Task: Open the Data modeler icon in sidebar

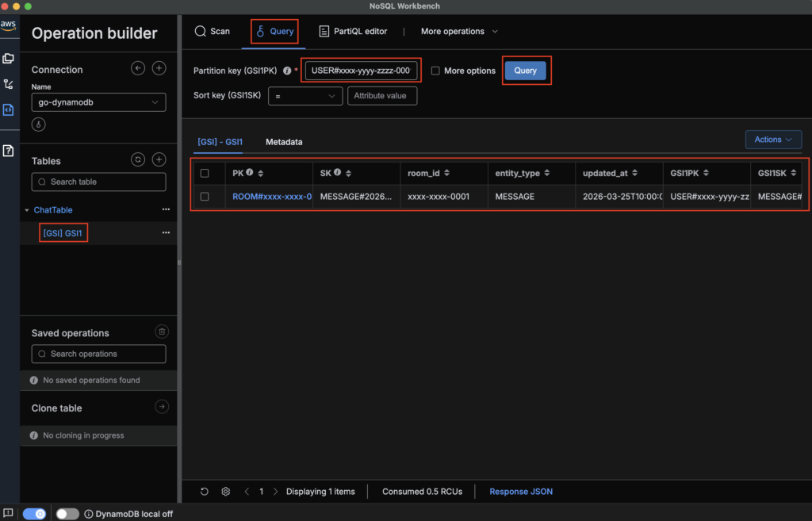Action: click(9, 58)
